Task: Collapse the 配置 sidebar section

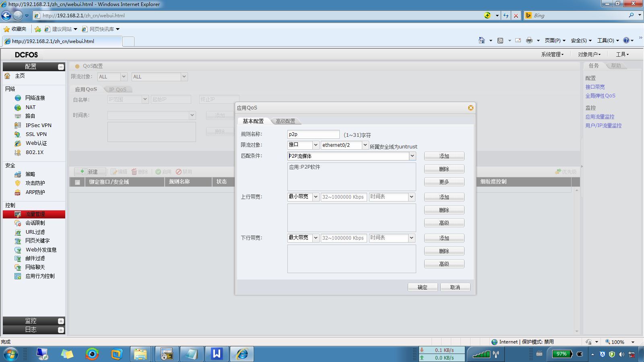Action: [x=61, y=67]
